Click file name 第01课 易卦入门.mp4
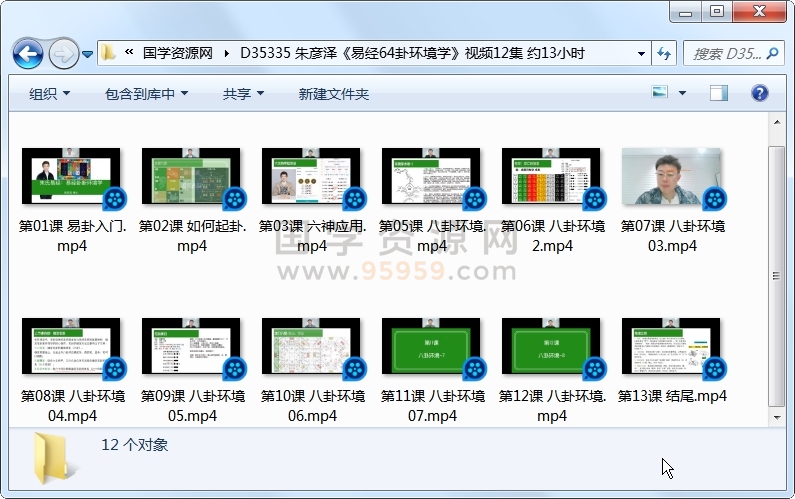This screenshot has height=499, width=795. pos(72,236)
